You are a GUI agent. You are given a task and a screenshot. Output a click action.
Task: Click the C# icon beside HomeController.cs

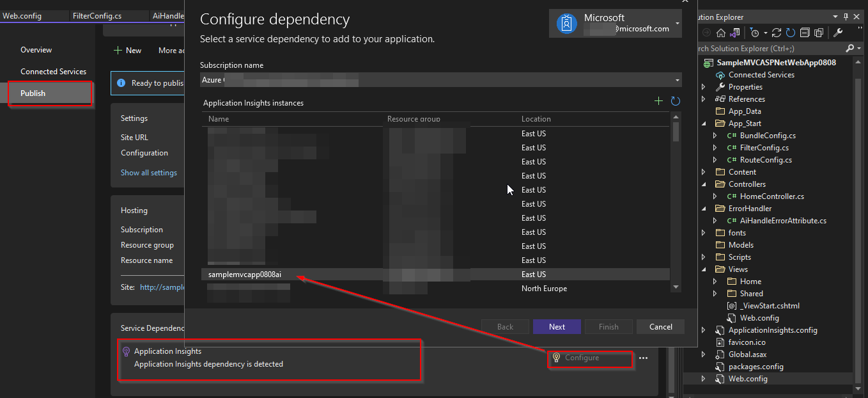[732, 196]
